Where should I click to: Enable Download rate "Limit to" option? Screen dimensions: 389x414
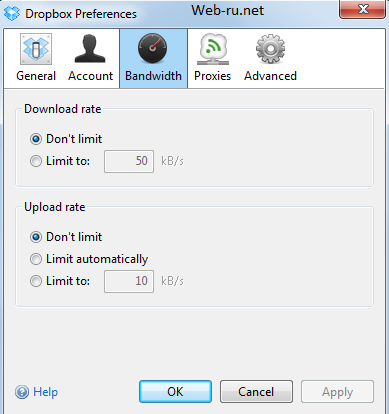tap(36, 161)
